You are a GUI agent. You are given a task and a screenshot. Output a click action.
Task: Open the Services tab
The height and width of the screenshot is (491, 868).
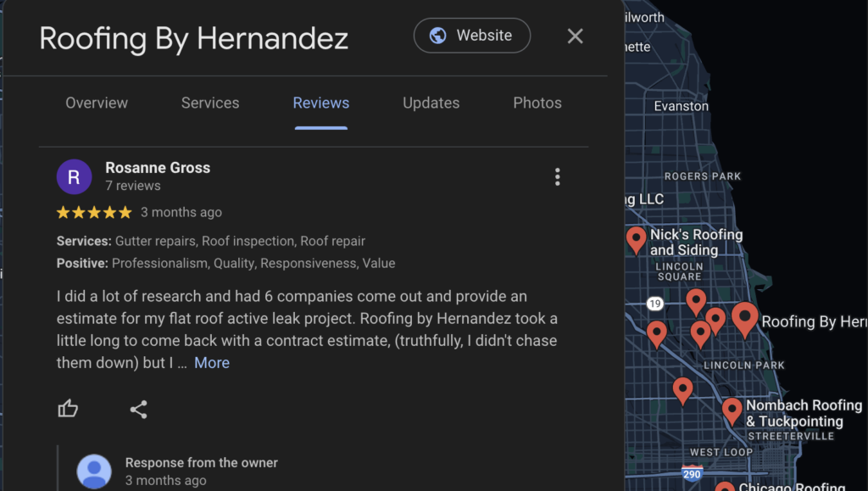coord(210,103)
